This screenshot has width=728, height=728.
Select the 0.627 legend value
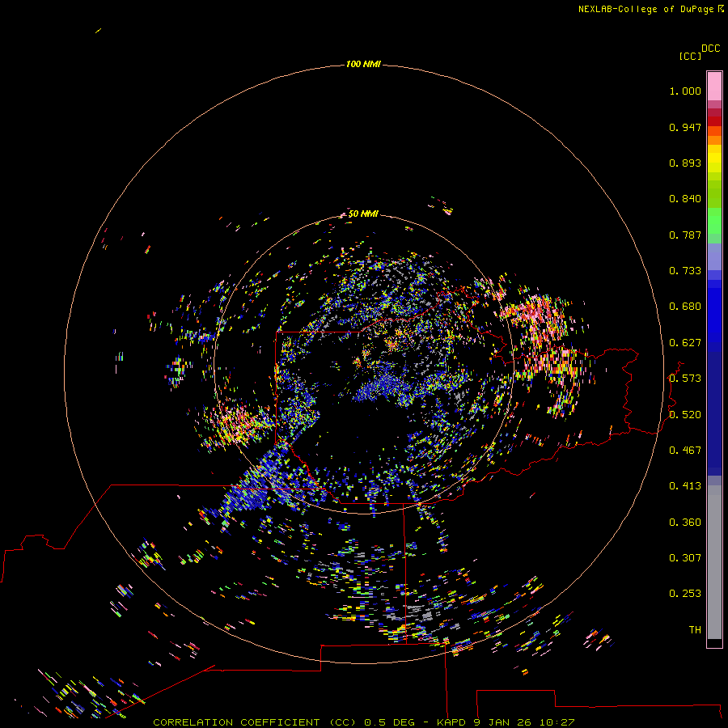(685, 343)
